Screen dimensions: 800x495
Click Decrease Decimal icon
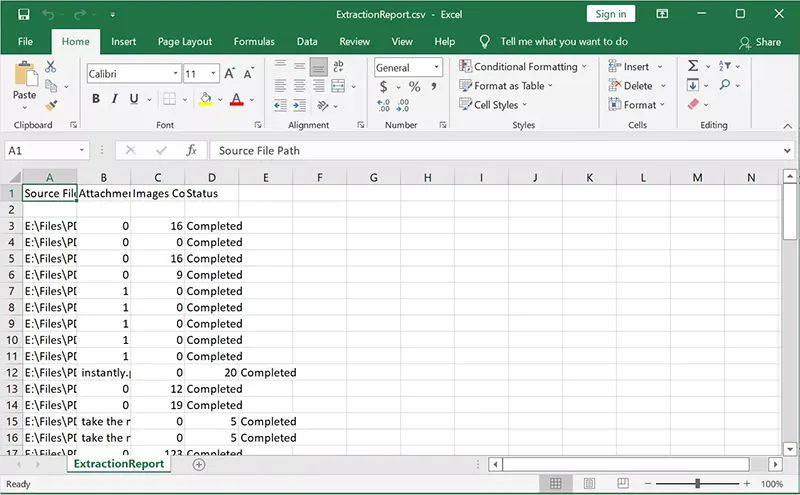pos(403,106)
